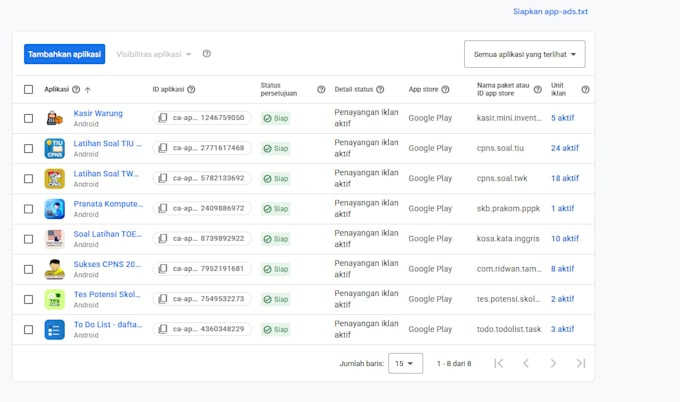Open help icon beside Nama paket header
The image size is (680, 402).
tap(537, 89)
